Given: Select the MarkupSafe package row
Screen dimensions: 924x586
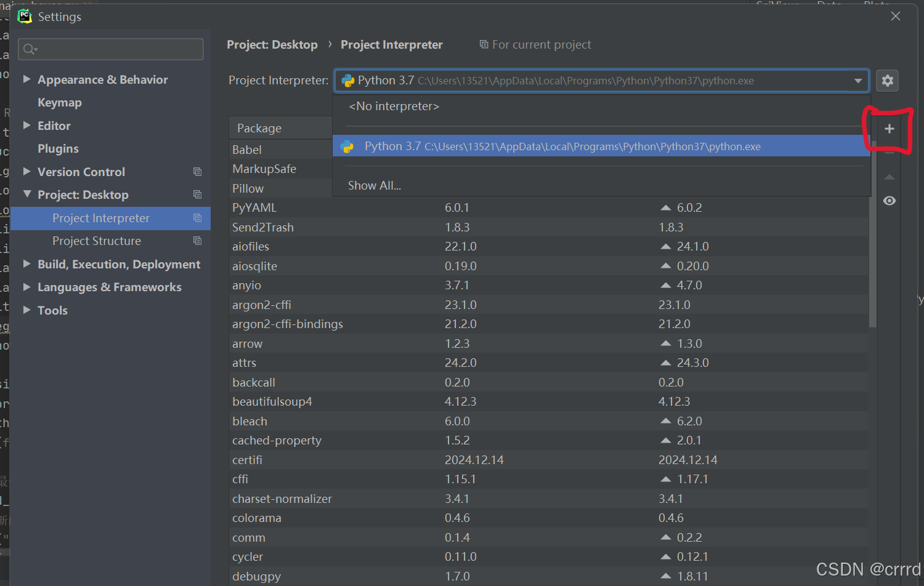Looking at the screenshot, I should (x=281, y=169).
